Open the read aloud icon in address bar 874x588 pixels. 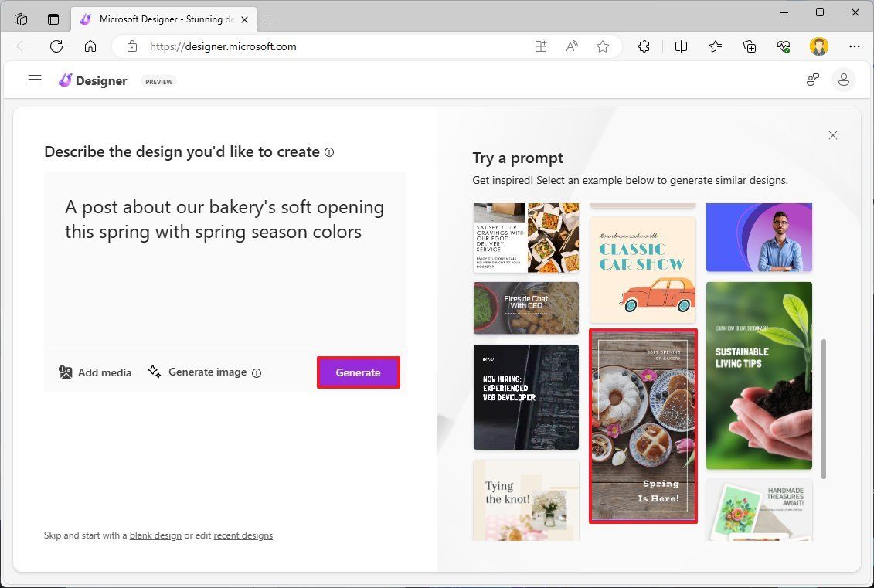pos(571,46)
